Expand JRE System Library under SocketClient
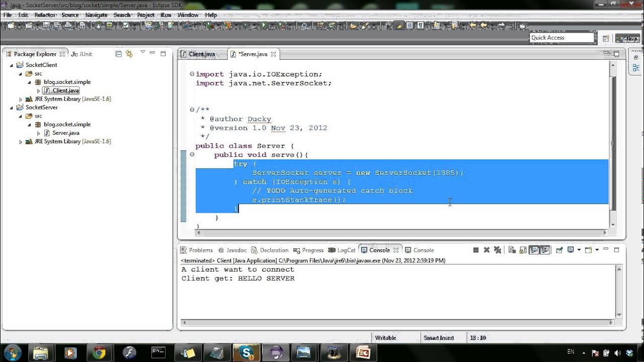644x362 pixels. pos(21,100)
